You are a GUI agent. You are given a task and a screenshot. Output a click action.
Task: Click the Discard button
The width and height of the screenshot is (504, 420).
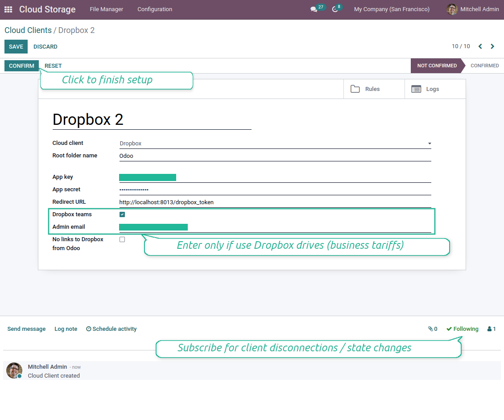tap(45, 47)
